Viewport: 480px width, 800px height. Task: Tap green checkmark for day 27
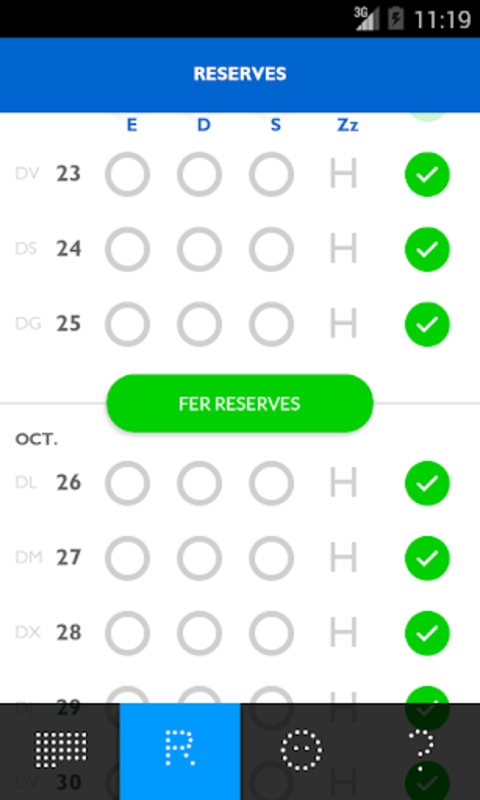coord(427,558)
